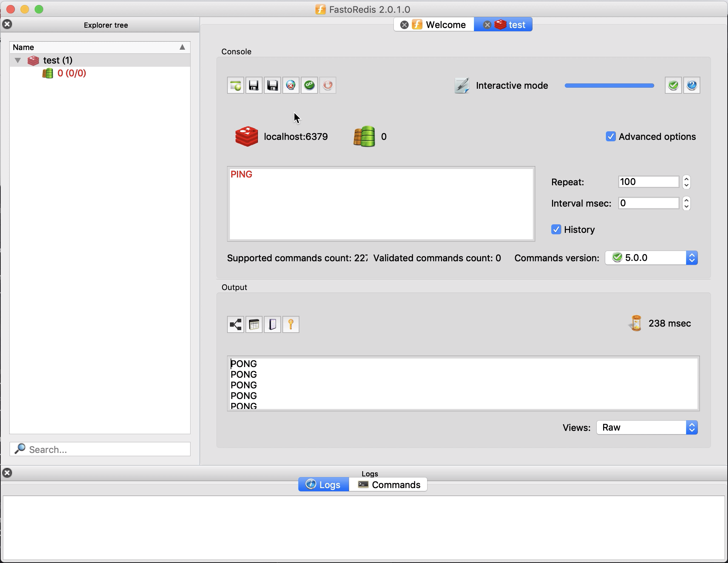The image size is (728, 563).
Task: Open the Commands tab in bottom panel
Action: coord(388,485)
